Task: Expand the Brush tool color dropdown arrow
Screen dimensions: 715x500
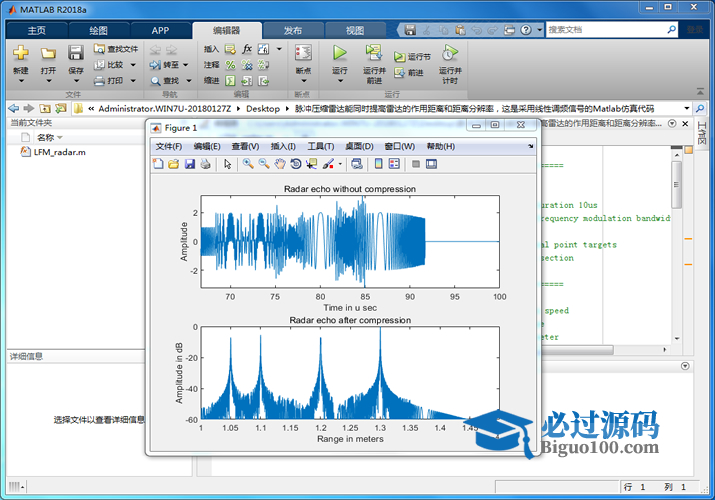Action: (341, 164)
